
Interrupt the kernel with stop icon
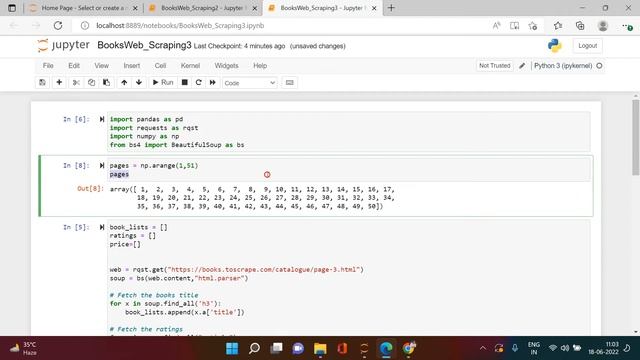point(184,82)
